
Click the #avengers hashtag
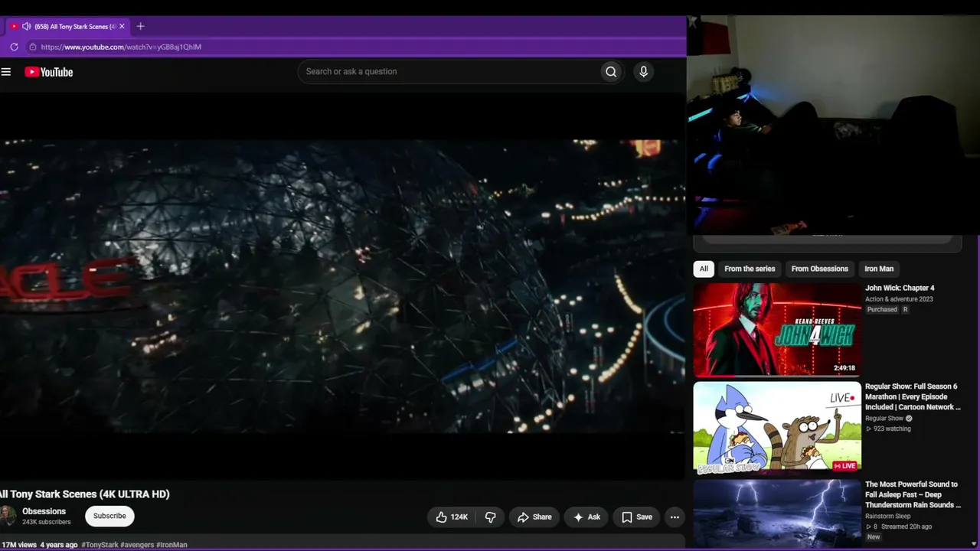point(137,545)
